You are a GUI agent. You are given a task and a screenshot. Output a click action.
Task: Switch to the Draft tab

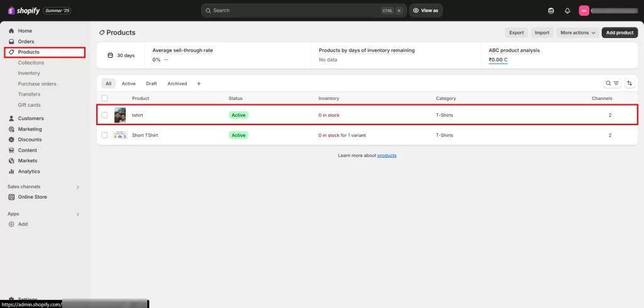point(151,84)
